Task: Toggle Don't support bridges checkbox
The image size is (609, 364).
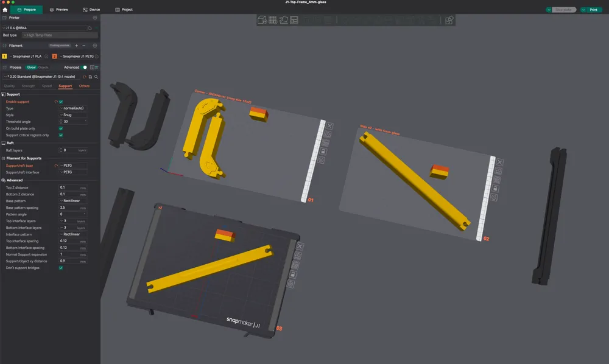Action: pyautogui.click(x=61, y=268)
